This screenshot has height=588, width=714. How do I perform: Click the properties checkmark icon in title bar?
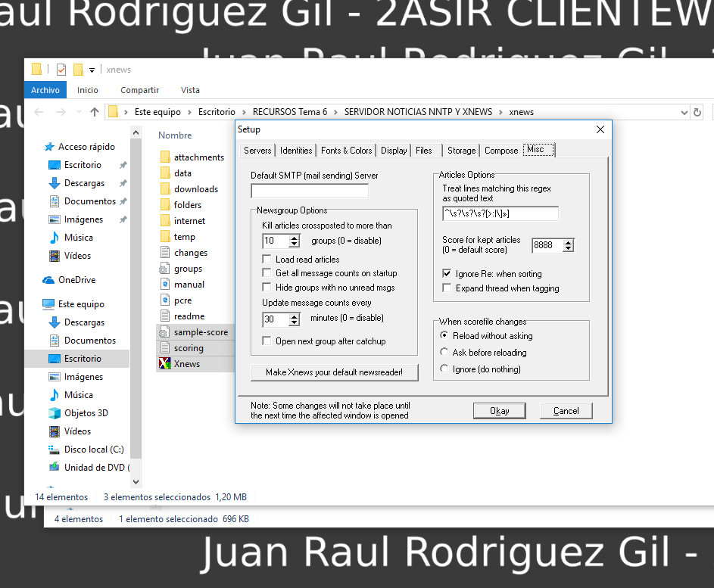pyautogui.click(x=61, y=70)
